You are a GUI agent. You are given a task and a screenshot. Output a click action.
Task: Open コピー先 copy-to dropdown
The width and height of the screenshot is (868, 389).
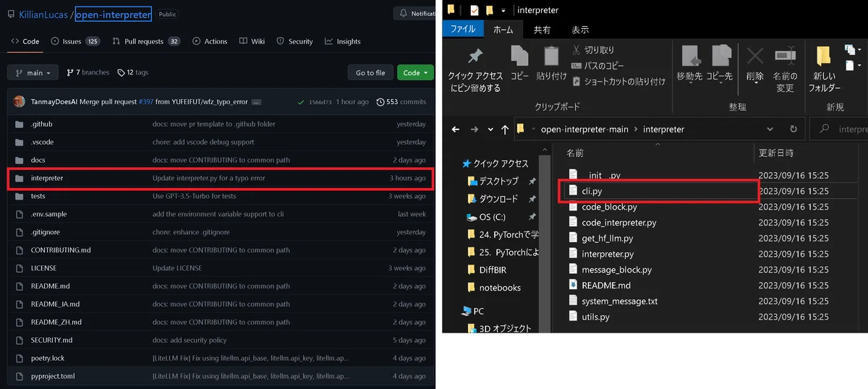(719, 64)
